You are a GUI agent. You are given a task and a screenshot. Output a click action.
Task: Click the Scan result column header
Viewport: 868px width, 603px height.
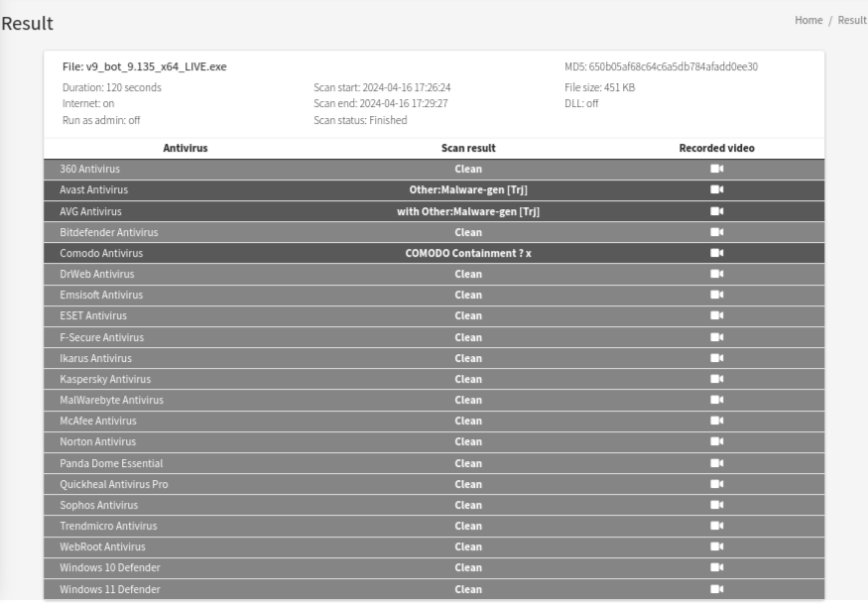pos(468,148)
